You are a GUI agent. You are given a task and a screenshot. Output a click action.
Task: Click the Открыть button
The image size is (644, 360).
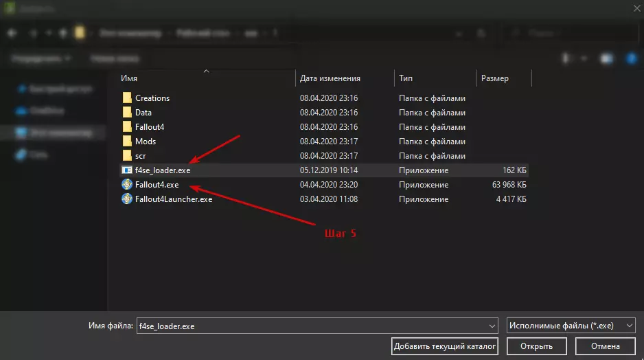pyautogui.click(x=537, y=346)
